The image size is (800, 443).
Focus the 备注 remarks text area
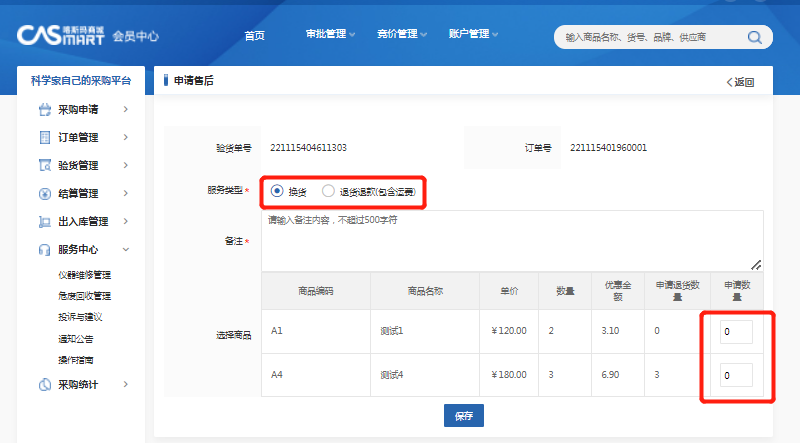(512, 240)
